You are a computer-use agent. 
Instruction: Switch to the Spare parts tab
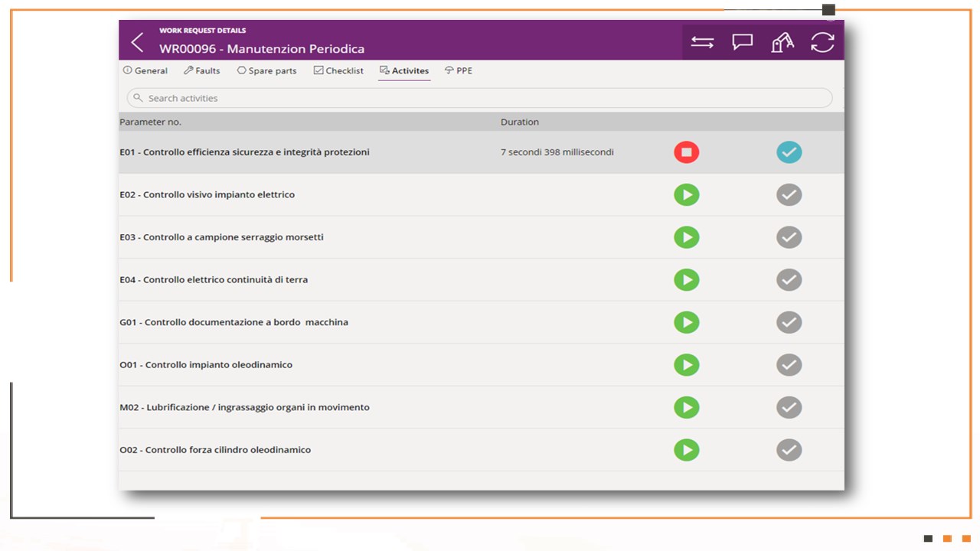click(x=266, y=70)
